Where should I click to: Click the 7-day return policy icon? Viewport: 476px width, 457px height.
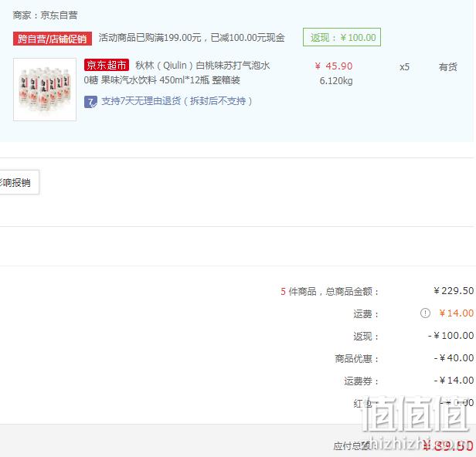pyautogui.click(x=90, y=102)
